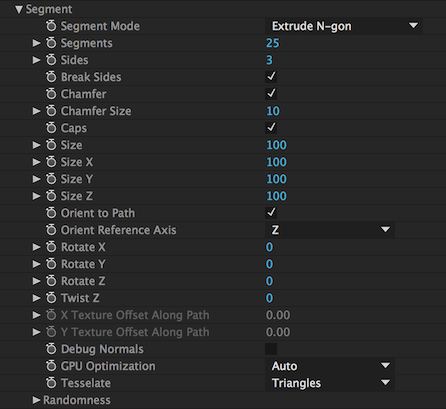Expand Y Texture Offset Along Path triangle
Screen dimensions: 446x409
[x=36, y=332]
